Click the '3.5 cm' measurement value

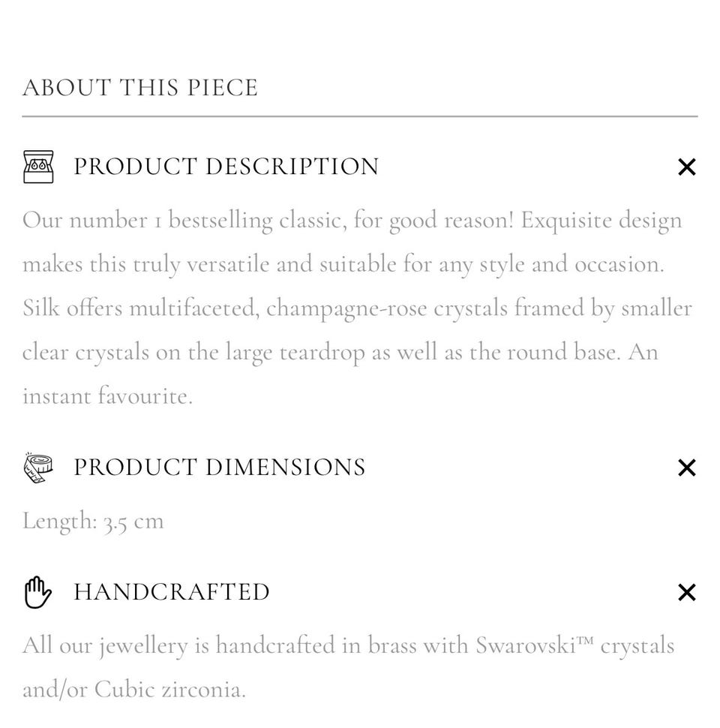tap(133, 522)
